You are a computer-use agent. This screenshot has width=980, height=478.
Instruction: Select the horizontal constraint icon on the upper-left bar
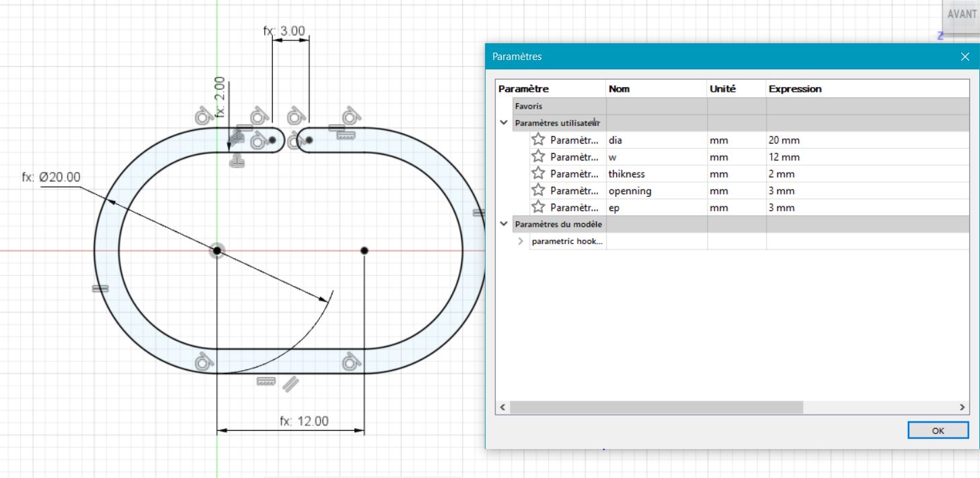(244, 127)
